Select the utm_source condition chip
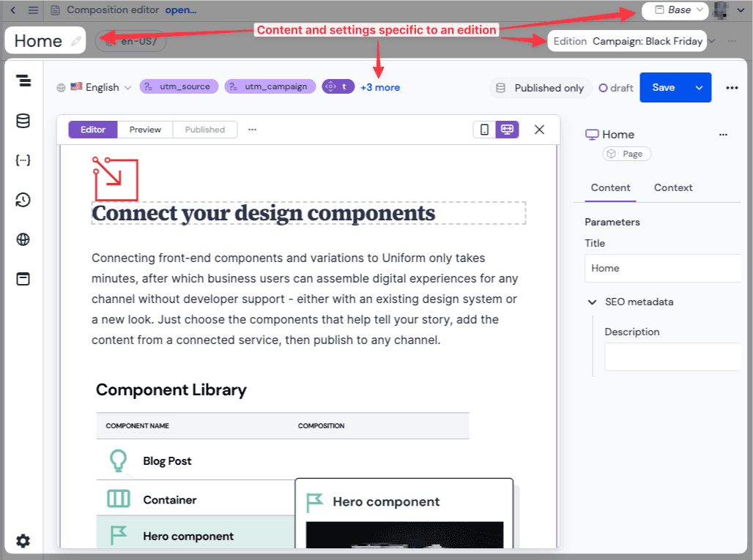 click(179, 87)
